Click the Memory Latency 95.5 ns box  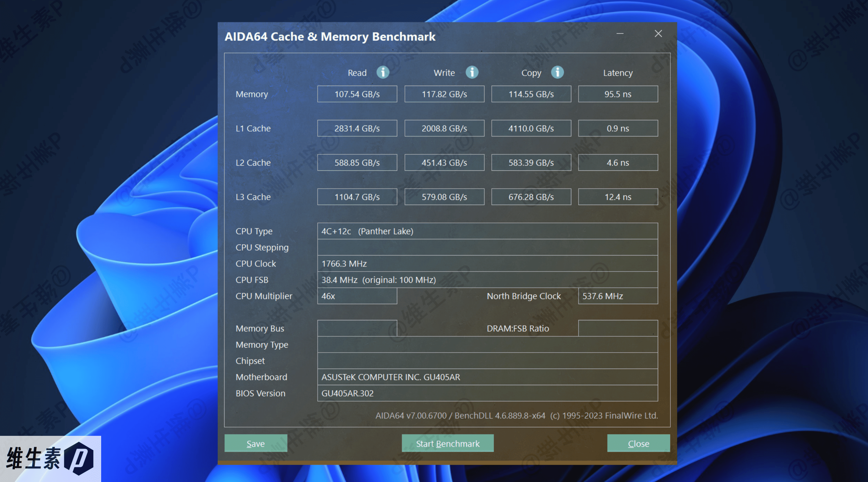[618, 94]
